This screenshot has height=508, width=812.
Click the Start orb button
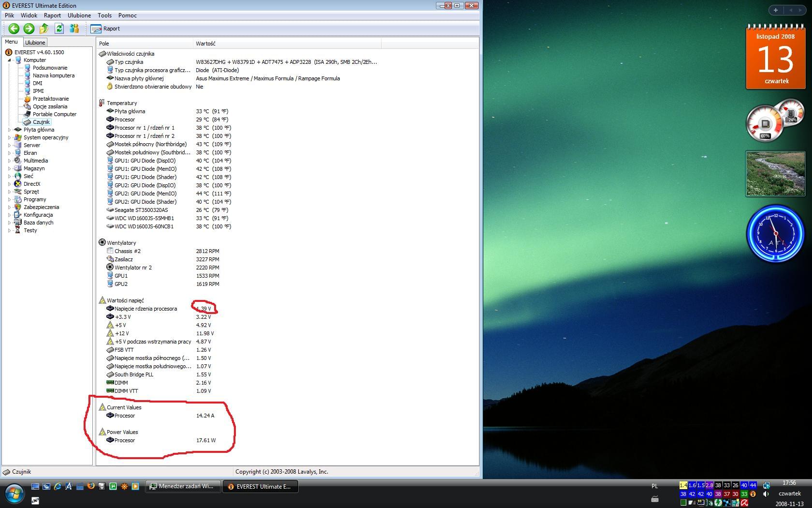[14, 494]
